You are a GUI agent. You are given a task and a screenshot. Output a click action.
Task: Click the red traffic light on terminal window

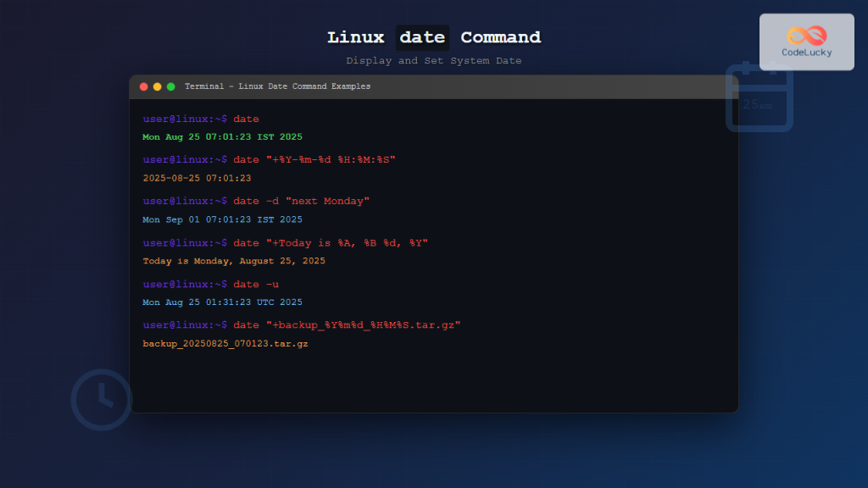coord(143,86)
